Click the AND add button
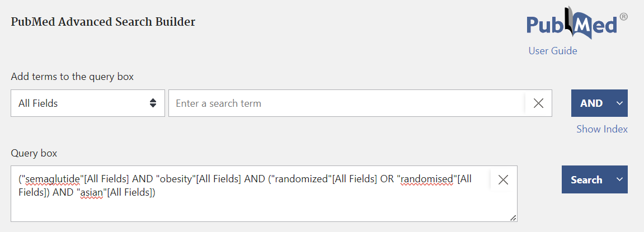This screenshot has width=644, height=232. pyautogui.click(x=591, y=103)
